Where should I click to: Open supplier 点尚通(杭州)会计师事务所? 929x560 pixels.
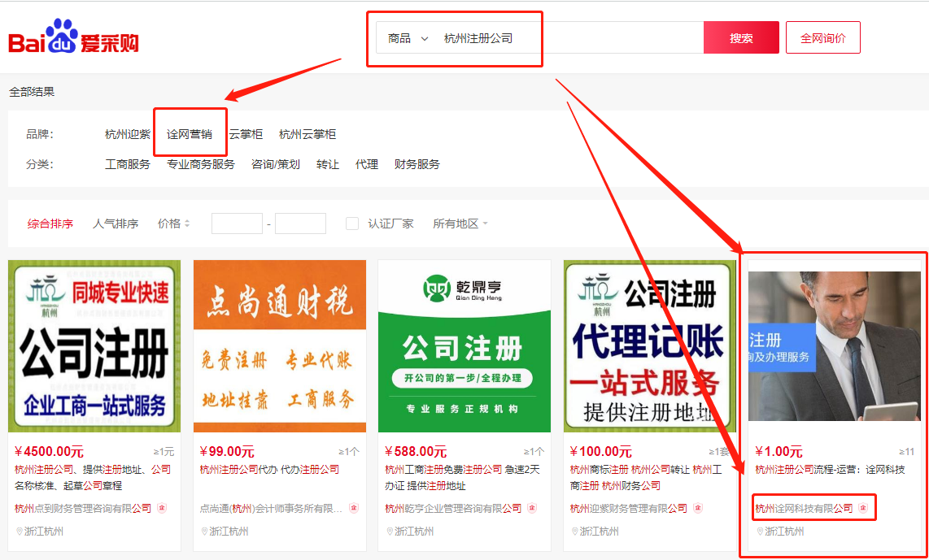tap(271, 509)
